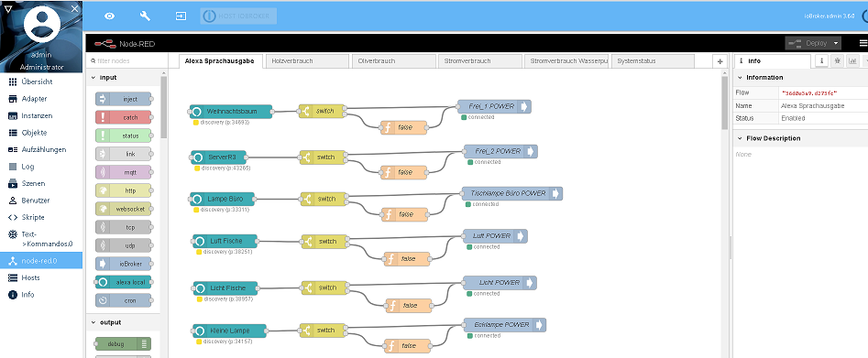Switch to the Systemstatus tab
The width and height of the screenshot is (868, 358).
pyautogui.click(x=652, y=60)
